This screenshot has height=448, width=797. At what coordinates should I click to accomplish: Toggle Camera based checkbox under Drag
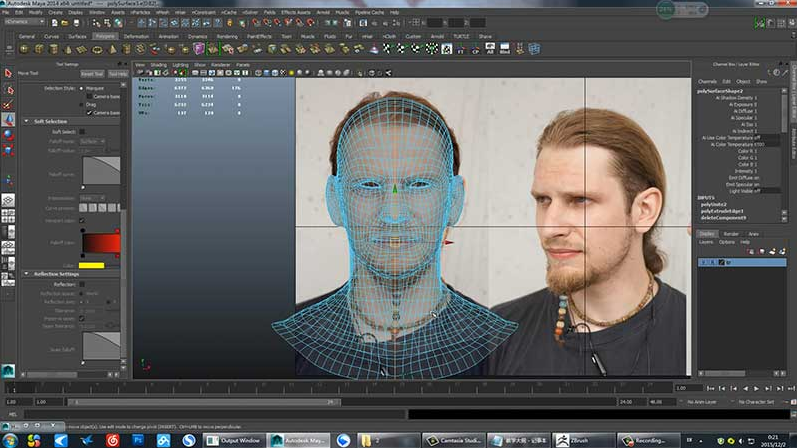[89, 112]
